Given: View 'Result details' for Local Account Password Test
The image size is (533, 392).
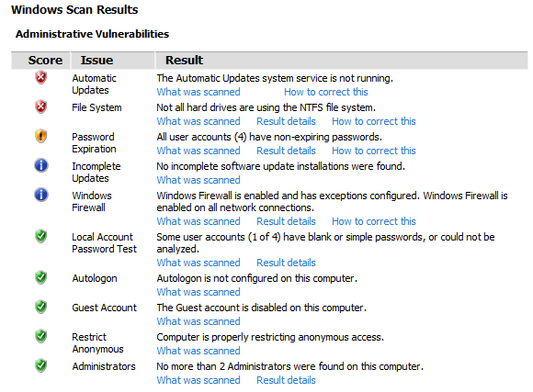Looking at the screenshot, I should pyautogui.click(x=286, y=263).
